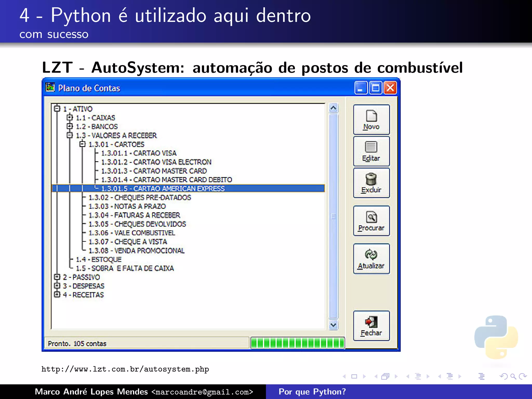Close the dialog with the Fechar button
Image resolution: width=532 pixels, height=399 pixels.
371,326
